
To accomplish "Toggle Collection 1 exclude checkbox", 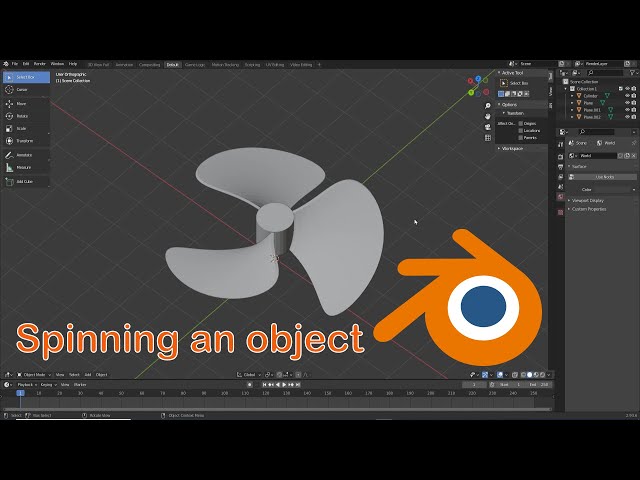I will pyautogui.click(x=621, y=89).
